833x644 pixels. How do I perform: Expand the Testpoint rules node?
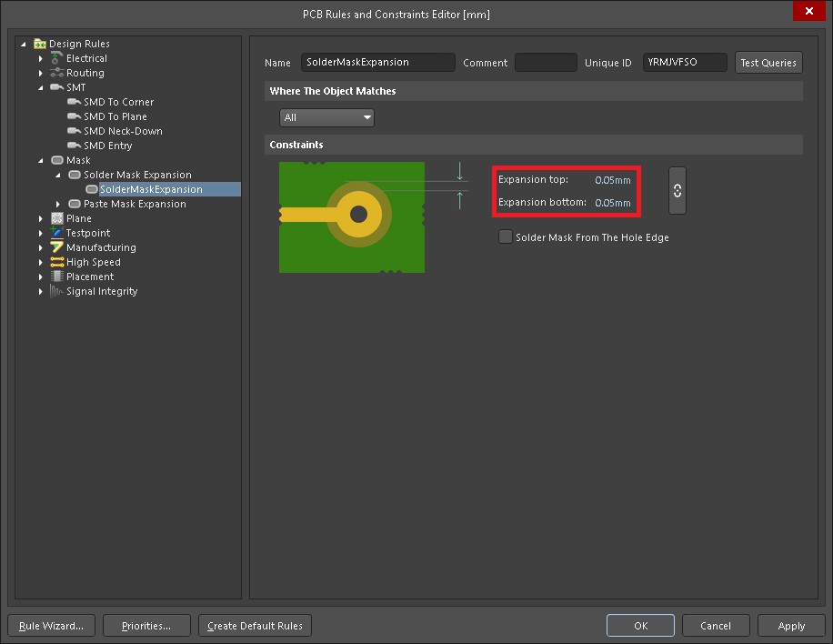coord(40,233)
